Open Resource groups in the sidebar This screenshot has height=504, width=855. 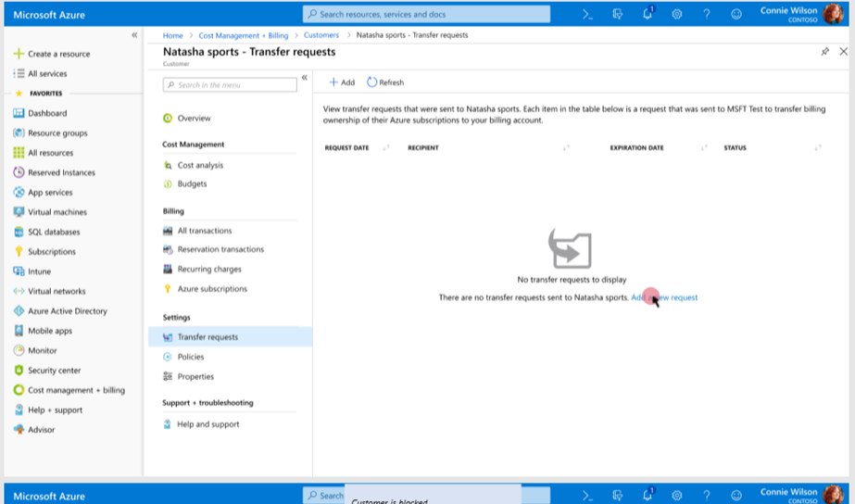[50, 132]
